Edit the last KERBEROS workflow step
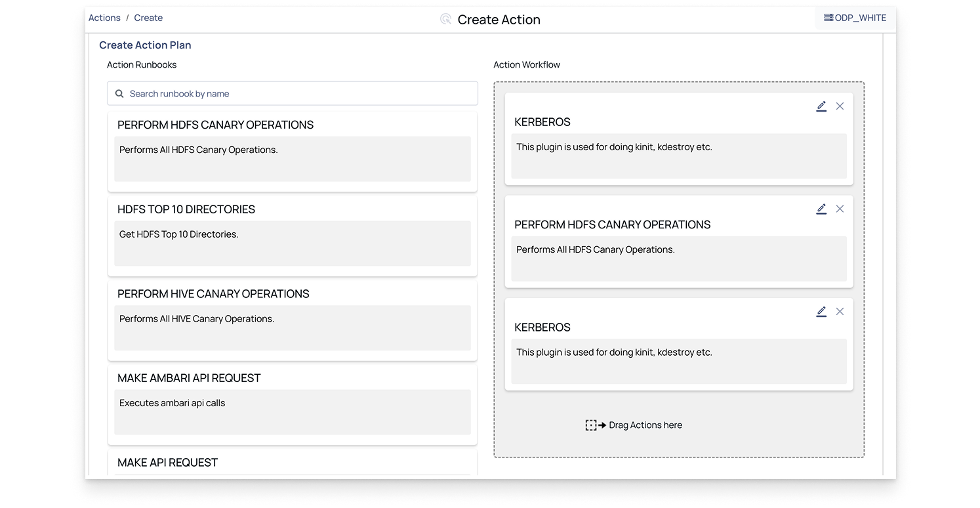Image resolution: width=980 pixels, height=508 pixels. coord(821,312)
